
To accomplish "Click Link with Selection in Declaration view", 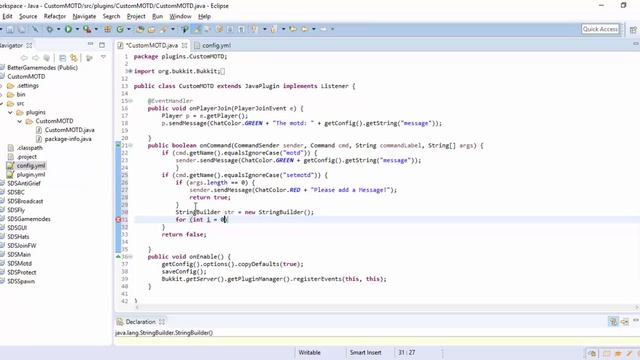I will [613, 322].
